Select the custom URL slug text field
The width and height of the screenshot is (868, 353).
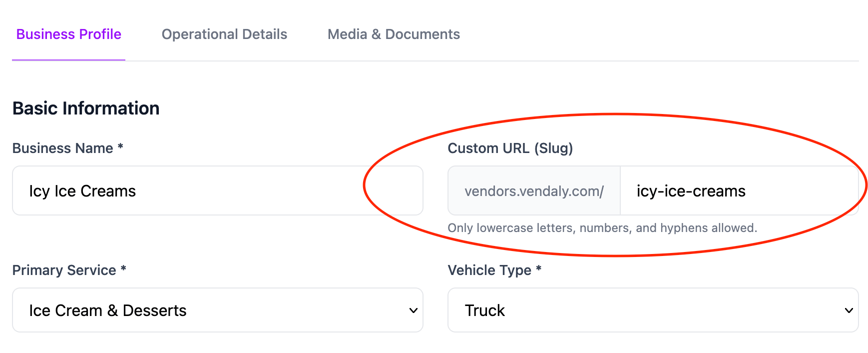pos(739,190)
